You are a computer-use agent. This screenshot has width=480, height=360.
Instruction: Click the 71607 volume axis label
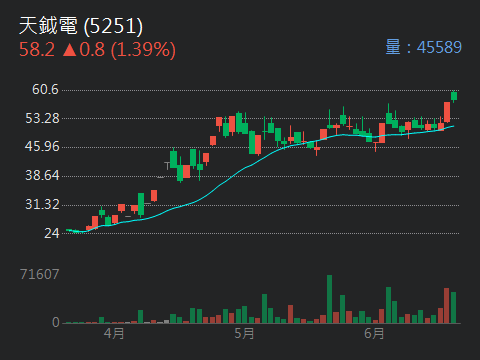pos(39,274)
